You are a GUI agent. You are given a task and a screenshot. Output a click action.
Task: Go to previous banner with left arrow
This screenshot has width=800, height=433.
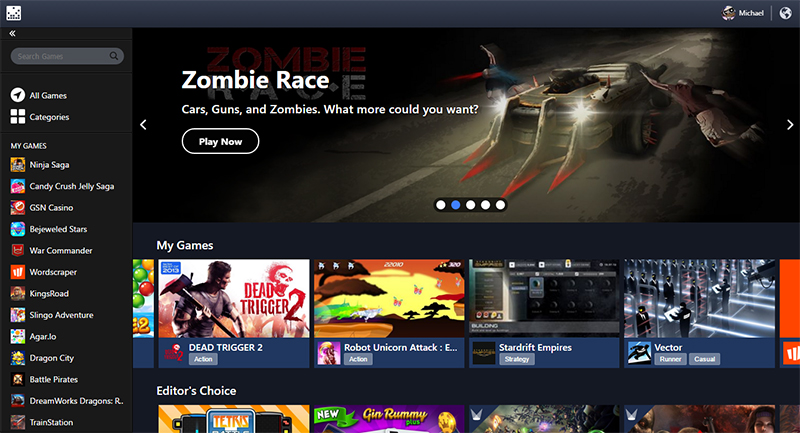[143, 124]
